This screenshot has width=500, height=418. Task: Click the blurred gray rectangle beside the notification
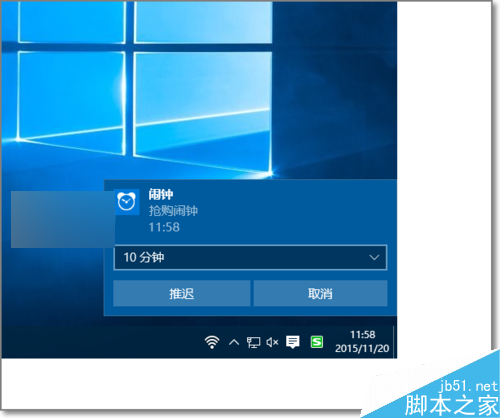point(63,219)
